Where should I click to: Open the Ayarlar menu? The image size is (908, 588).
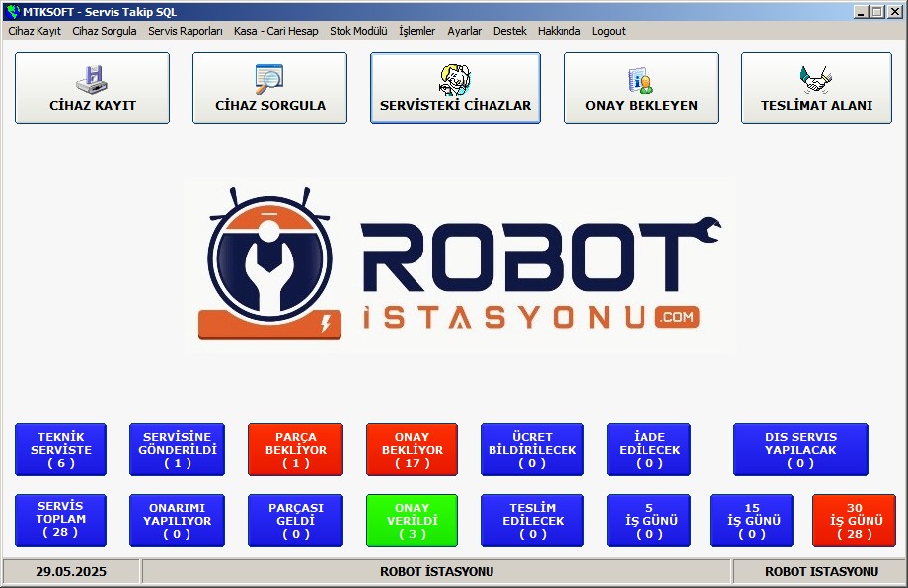[x=464, y=31]
